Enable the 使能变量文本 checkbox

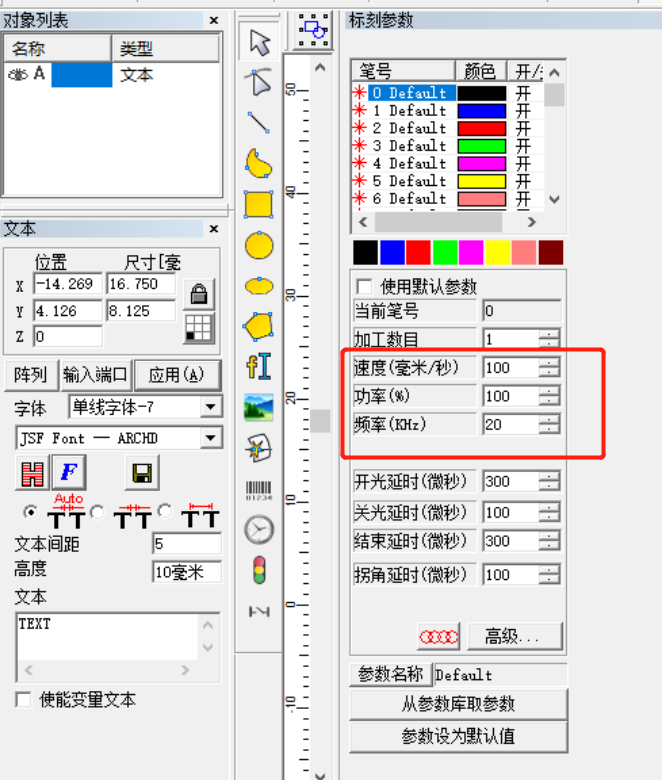point(23,699)
